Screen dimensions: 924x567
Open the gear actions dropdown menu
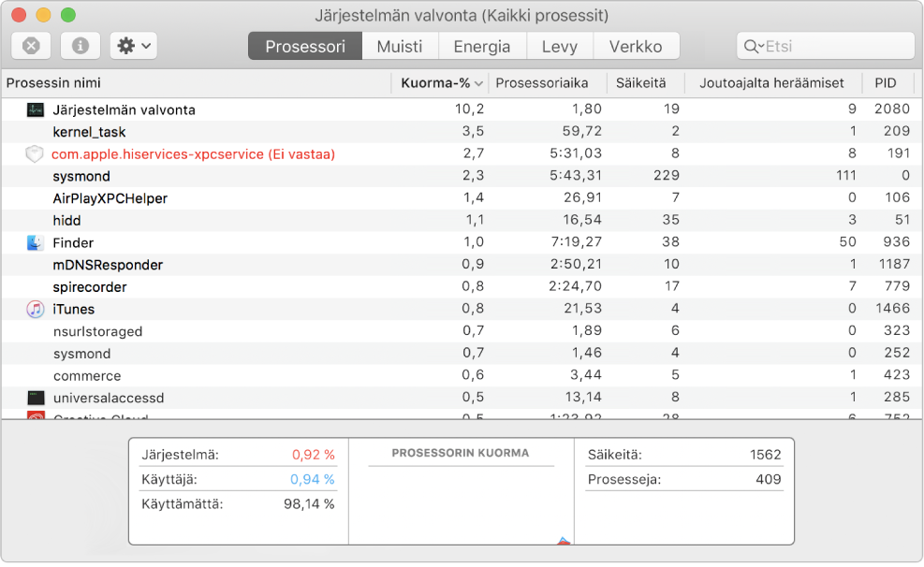coord(134,46)
